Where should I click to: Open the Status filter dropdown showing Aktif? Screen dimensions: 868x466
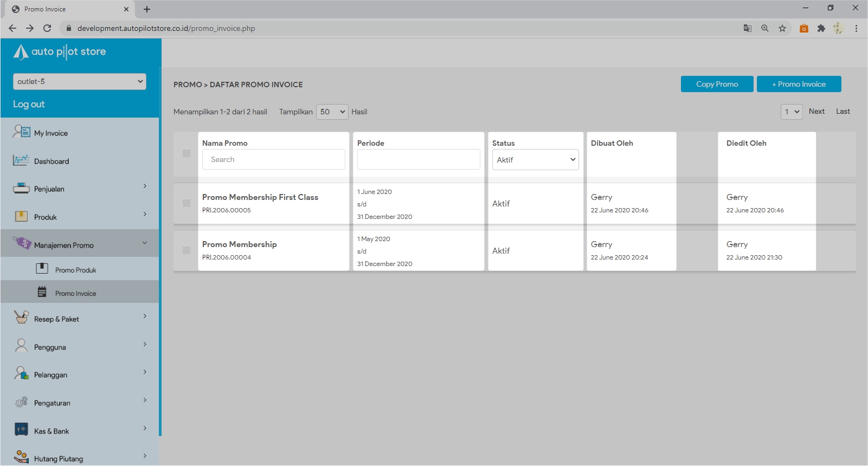point(535,160)
